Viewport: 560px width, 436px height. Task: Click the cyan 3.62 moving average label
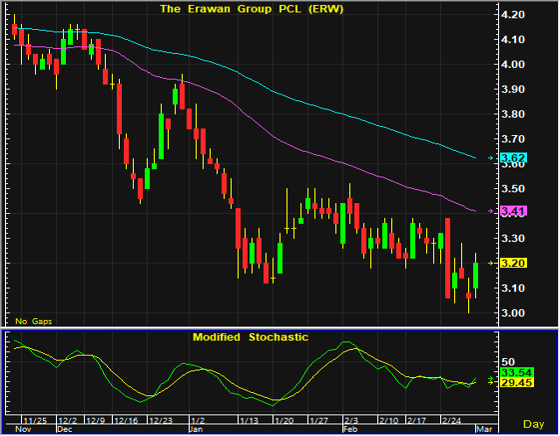click(514, 158)
